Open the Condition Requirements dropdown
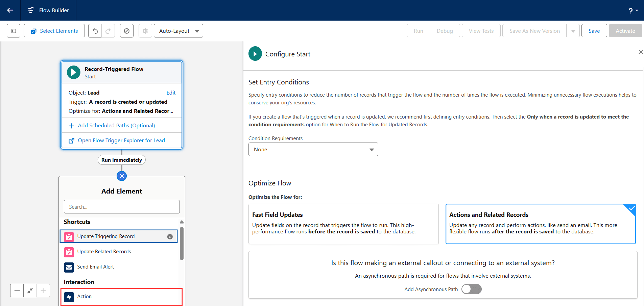The height and width of the screenshot is (306, 644). (313, 149)
